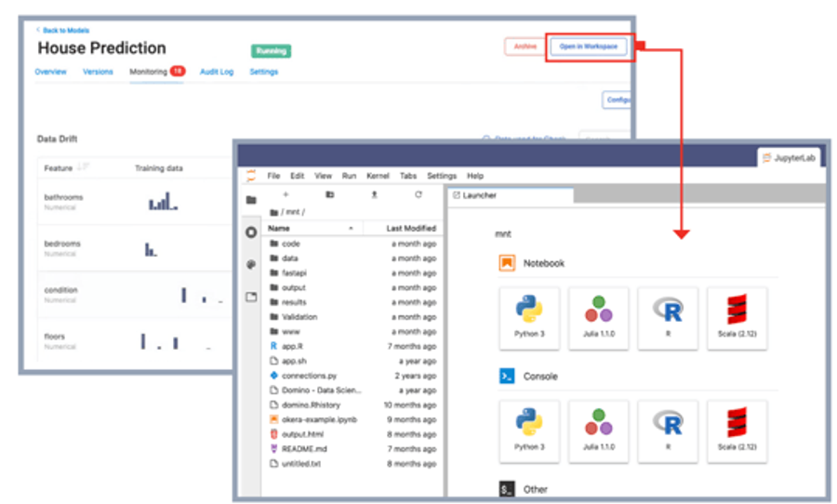The height and width of the screenshot is (504, 837).
Task: Select the okera-example.ipynb notebook file
Action: tap(352, 419)
